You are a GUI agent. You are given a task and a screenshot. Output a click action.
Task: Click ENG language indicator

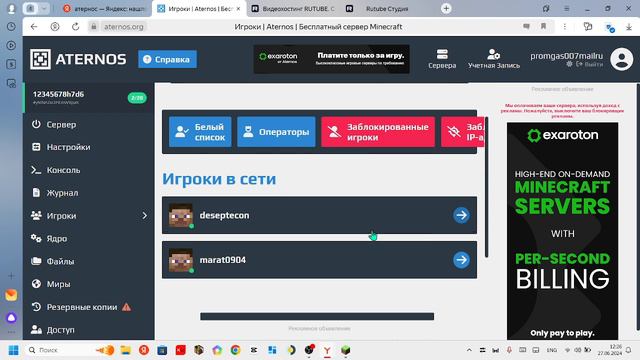tap(551, 350)
